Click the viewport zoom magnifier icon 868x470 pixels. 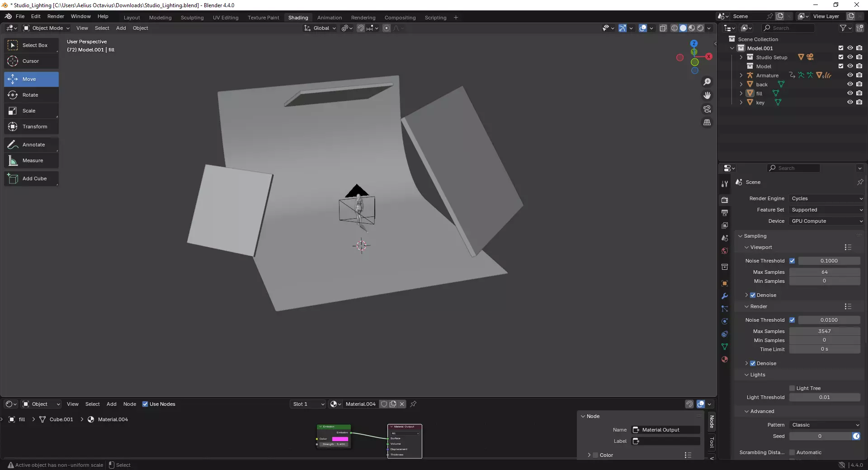tap(707, 82)
